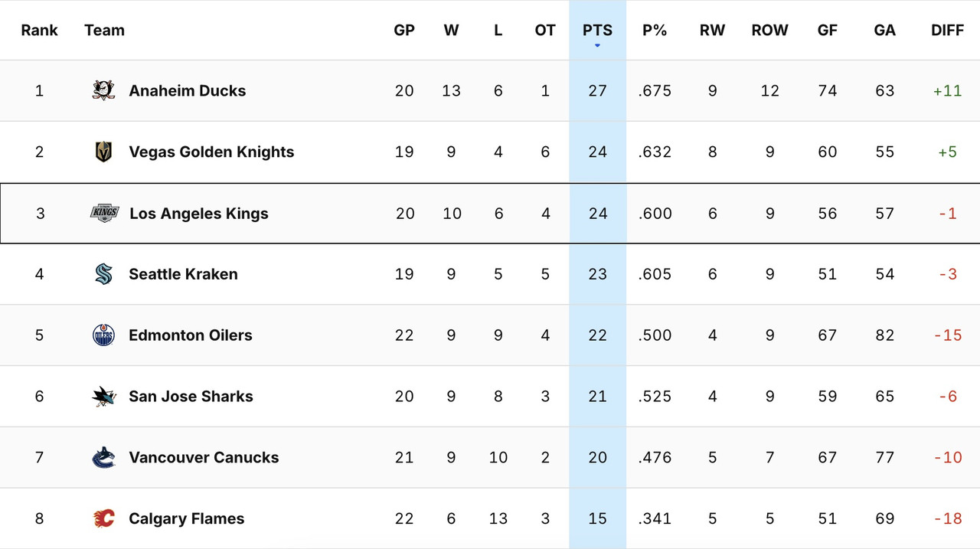Sort the table by W column header
The height and width of the screenshot is (549, 980).
click(x=452, y=30)
